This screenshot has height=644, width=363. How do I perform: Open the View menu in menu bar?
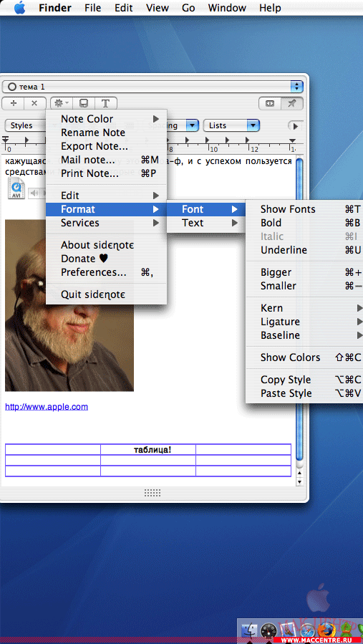click(158, 8)
